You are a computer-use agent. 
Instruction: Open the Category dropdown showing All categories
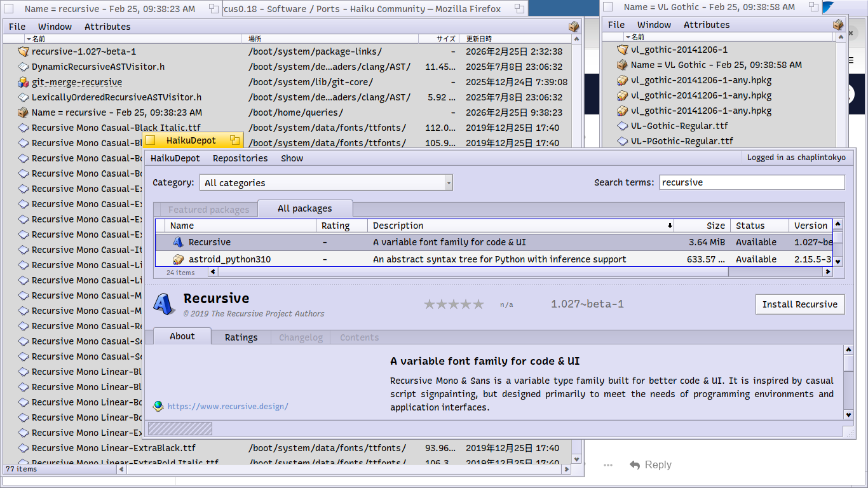326,183
